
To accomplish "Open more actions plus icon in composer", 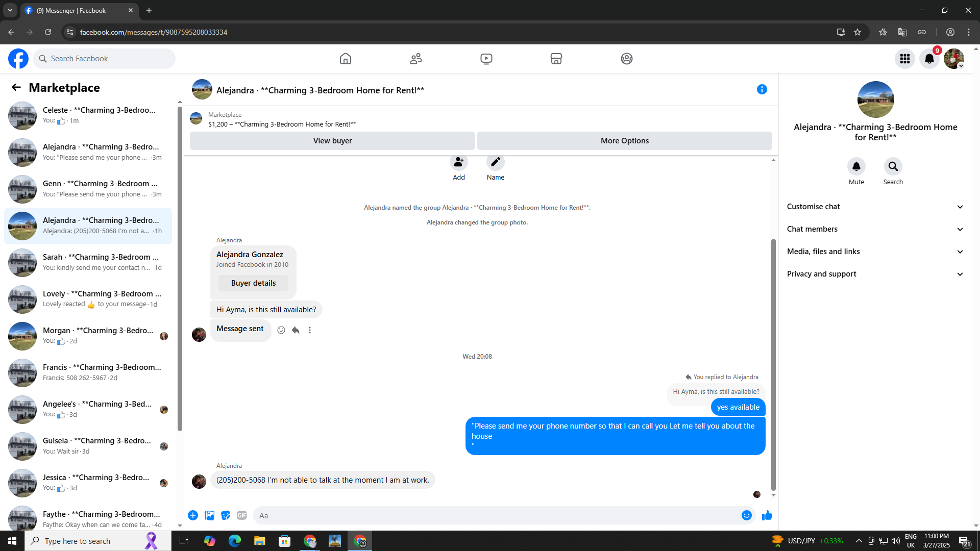I will click(x=193, y=515).
